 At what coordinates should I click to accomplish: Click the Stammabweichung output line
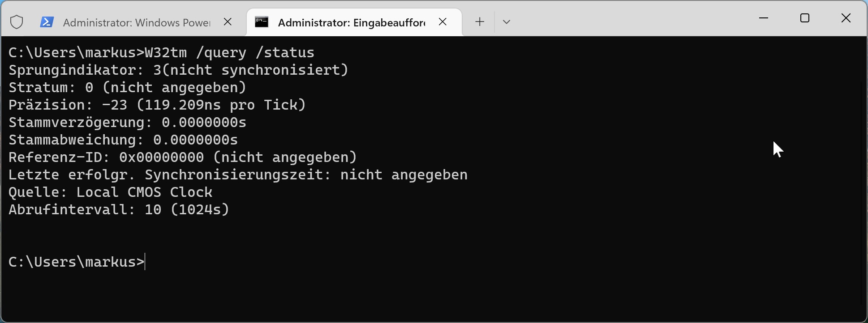point(123,140)
